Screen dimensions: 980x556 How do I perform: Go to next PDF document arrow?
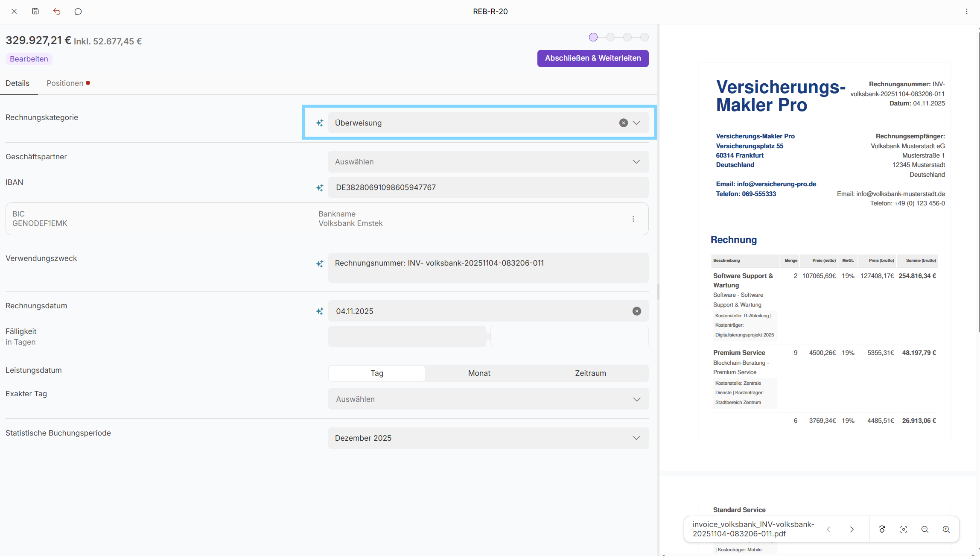852,529
